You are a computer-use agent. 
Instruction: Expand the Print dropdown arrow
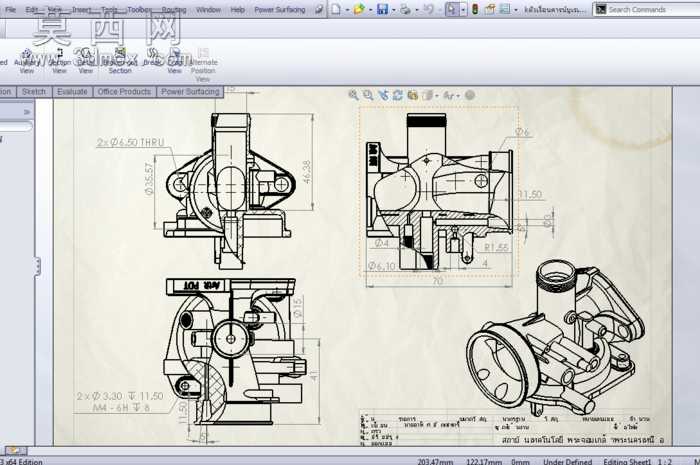(x=416, y=9)
